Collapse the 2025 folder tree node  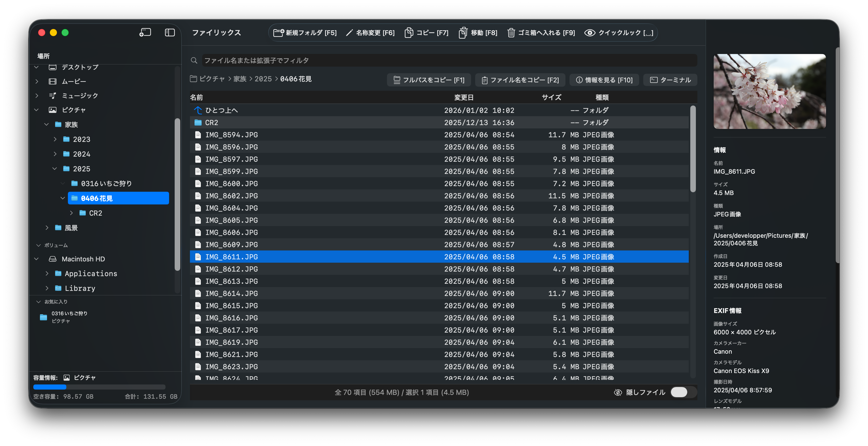click(x=55, y=169)
